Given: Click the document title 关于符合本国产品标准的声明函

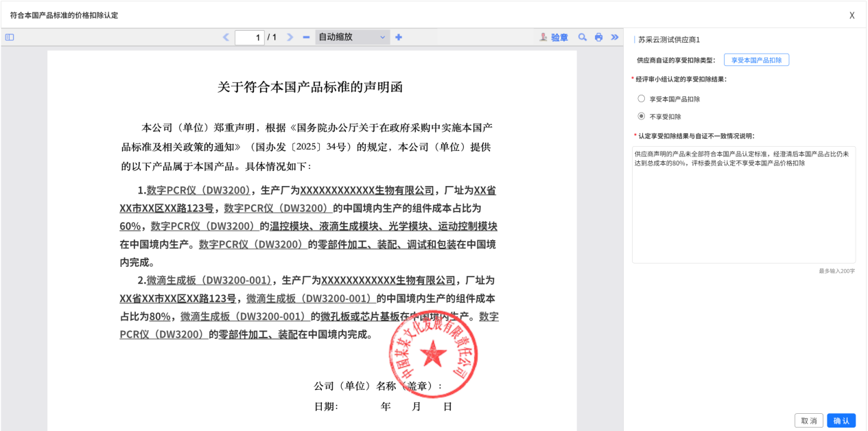Looking at the screenshot, I should [310, 87].
